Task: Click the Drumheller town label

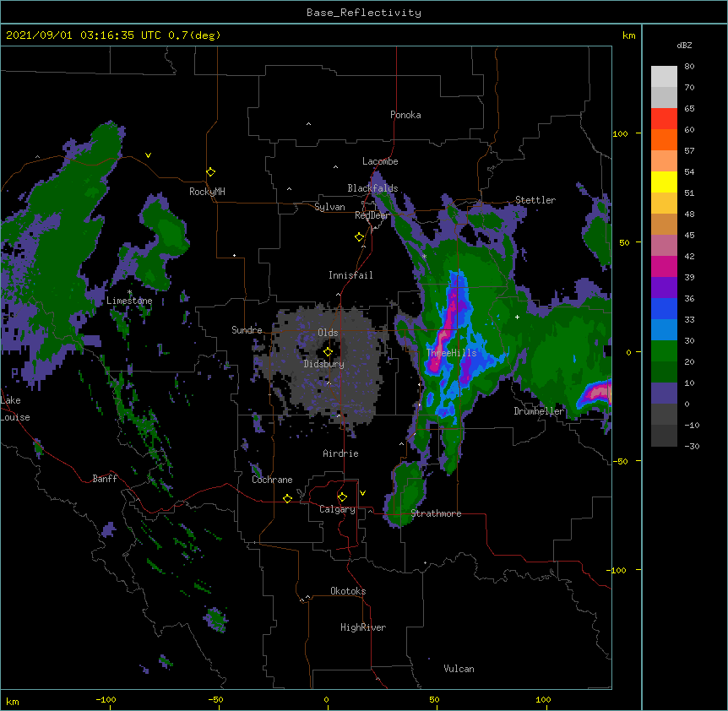Action: tap(539, 411)
